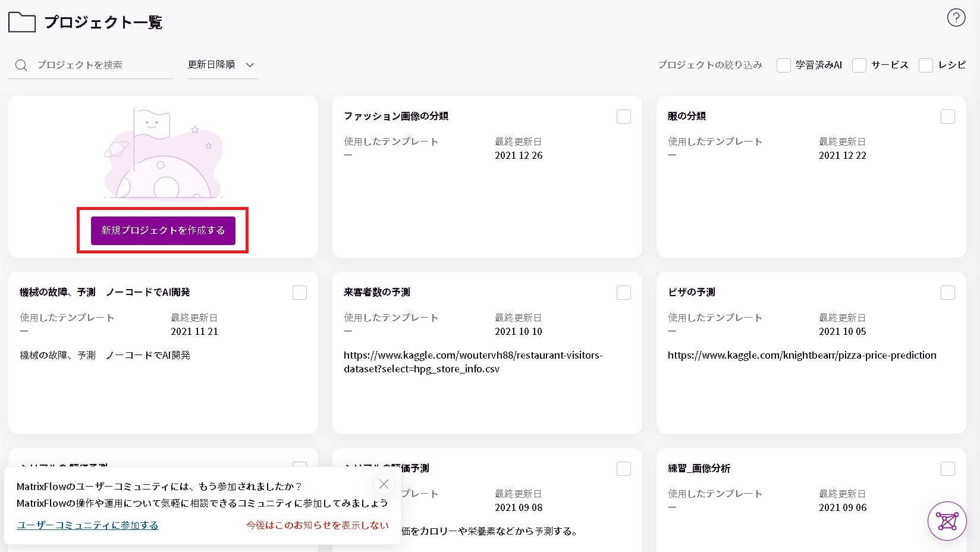980x552 pixels.
Task: Click the date 2021 09 06
Action: tap(843, 507)
